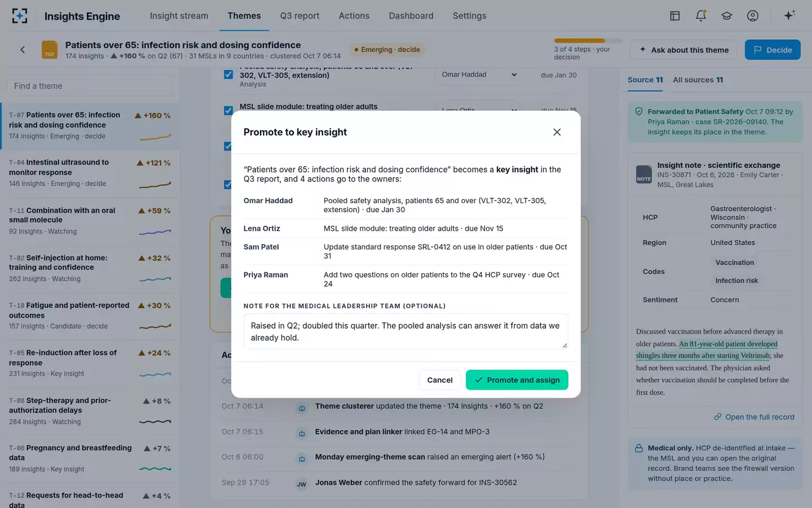812x508 pixels.
Task: Open Omar Haddad owner dropdown
Action: point(479,75)
